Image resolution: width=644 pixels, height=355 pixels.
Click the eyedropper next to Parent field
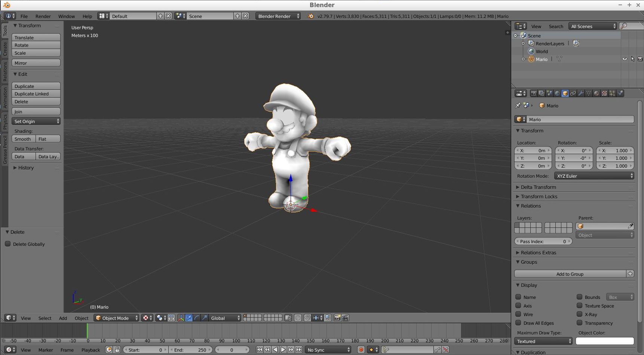630,226
